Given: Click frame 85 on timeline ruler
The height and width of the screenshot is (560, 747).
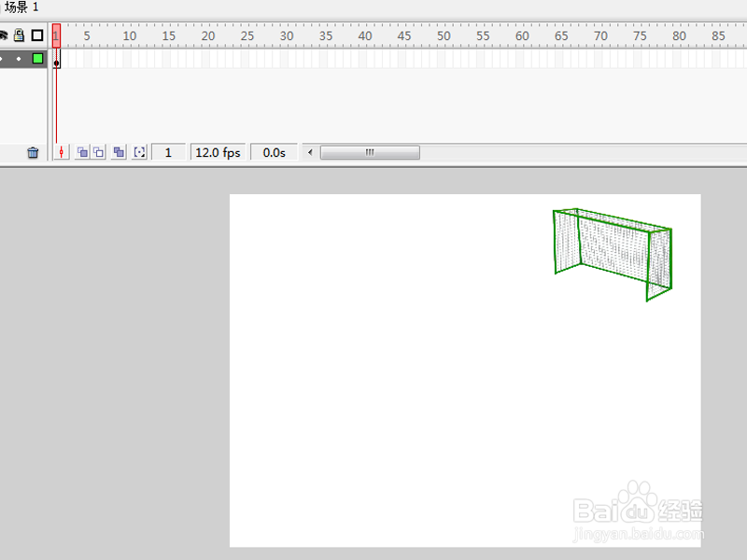Looking at the screenshot, I should 718,35.
